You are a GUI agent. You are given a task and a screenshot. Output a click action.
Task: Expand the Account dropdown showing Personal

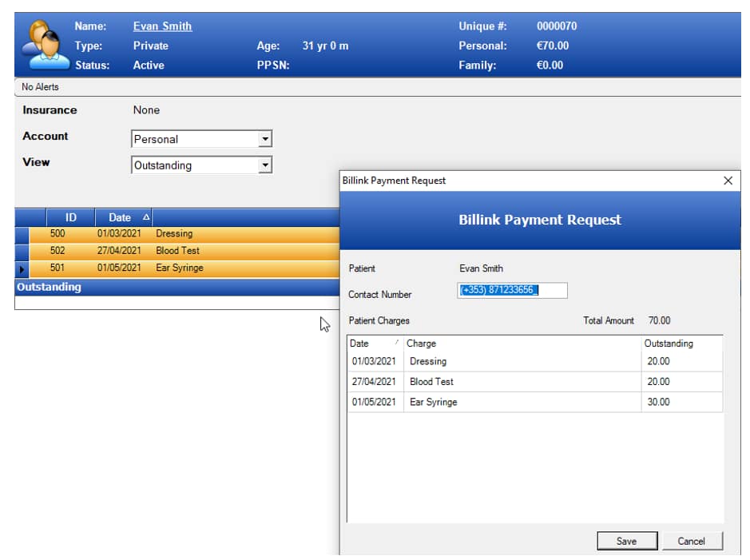click(x=265, y=139)
